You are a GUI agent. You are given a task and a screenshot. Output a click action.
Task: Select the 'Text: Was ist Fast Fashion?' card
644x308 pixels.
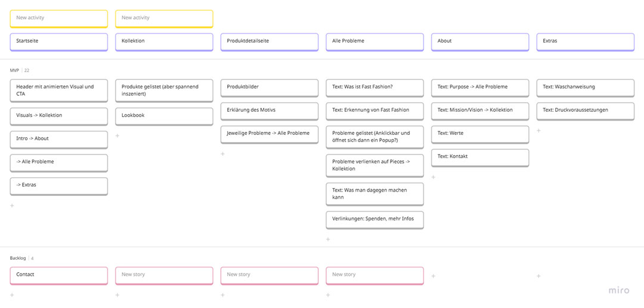[x=374, y=87]
